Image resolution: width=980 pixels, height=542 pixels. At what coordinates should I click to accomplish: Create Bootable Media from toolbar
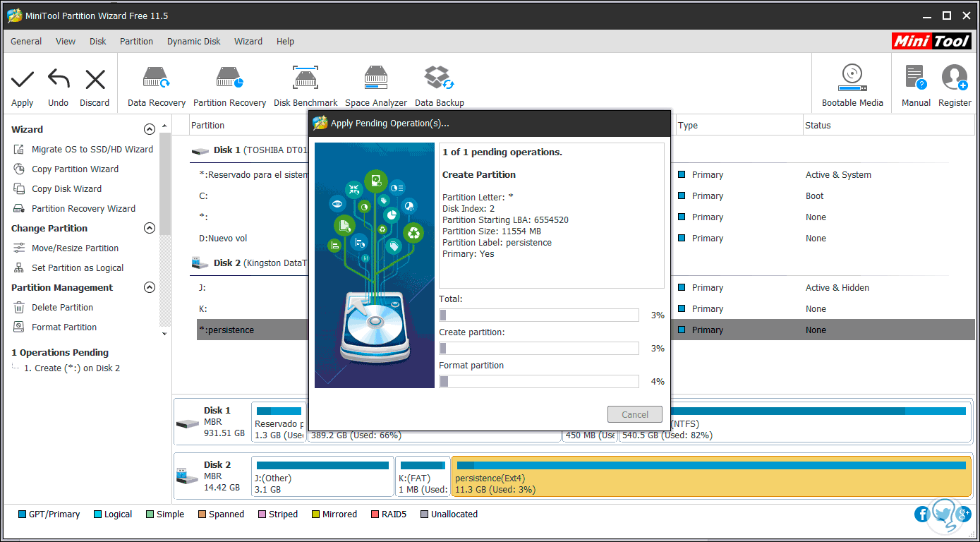pos(852,78)
